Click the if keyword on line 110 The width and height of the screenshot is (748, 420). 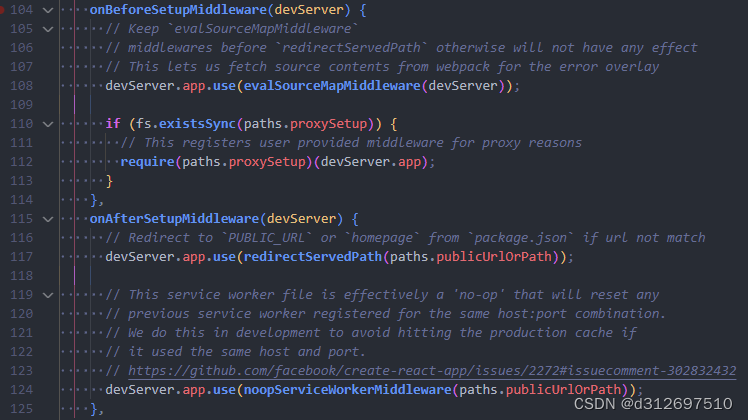(x=113, y=124)
